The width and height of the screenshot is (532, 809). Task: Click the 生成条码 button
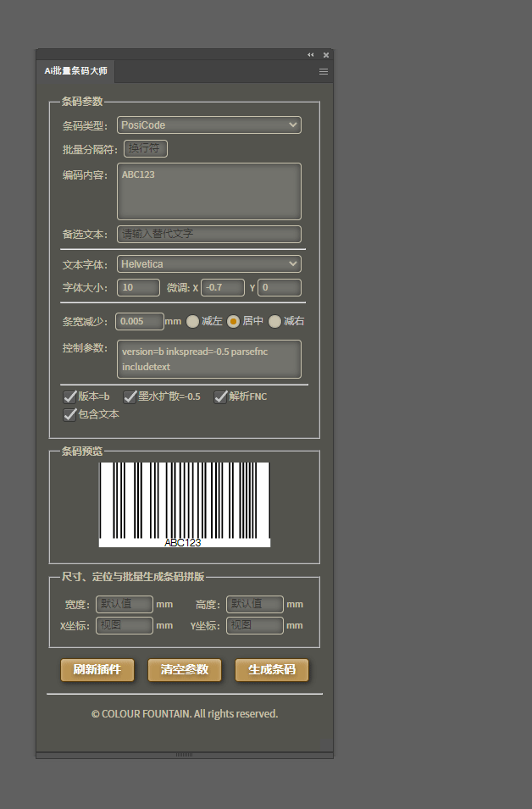[x=272, y=670]
